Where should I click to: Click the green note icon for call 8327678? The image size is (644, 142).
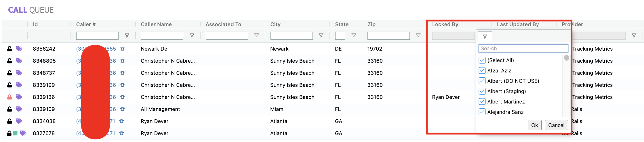15,133
